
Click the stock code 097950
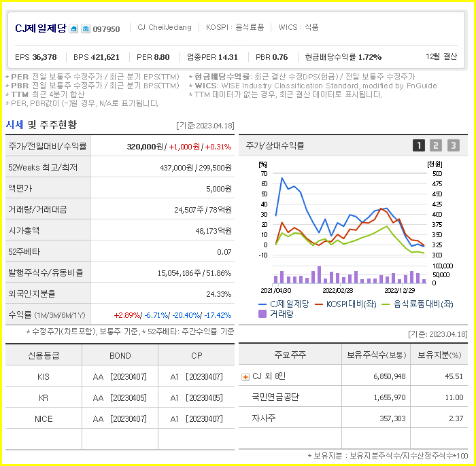tap(106, 29)
